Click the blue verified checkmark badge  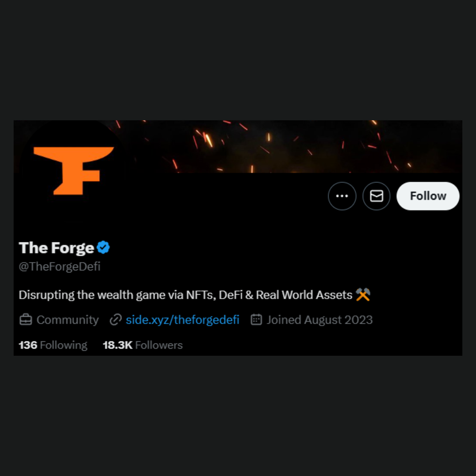[x=103, y=247]
